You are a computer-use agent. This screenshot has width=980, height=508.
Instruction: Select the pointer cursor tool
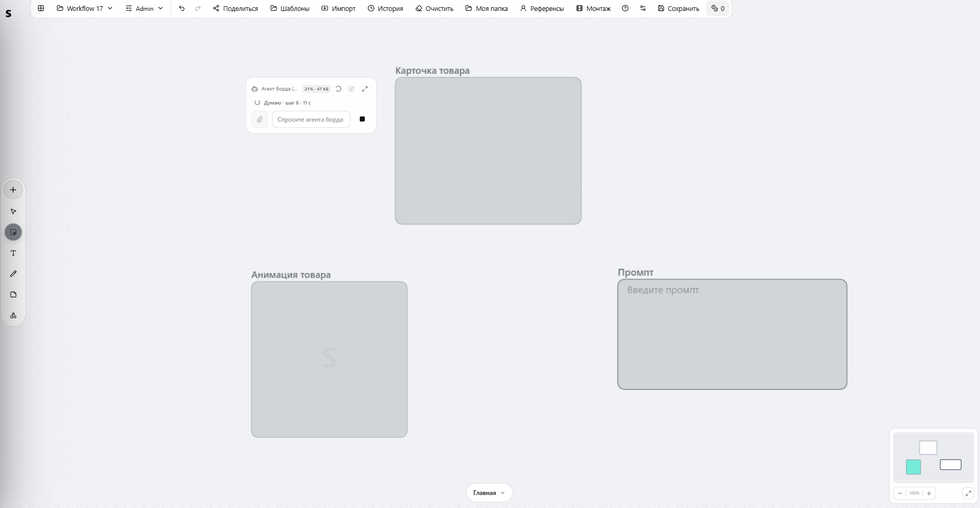(x=14, y=212)
